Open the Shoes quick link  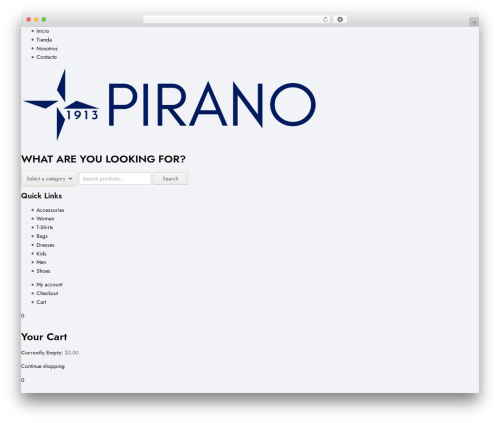[x=43, y=271]
